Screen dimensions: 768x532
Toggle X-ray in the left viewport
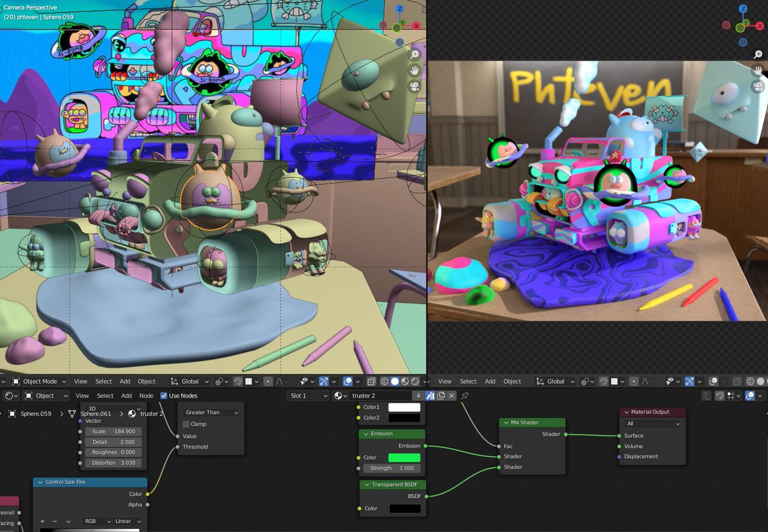(372, 382)
